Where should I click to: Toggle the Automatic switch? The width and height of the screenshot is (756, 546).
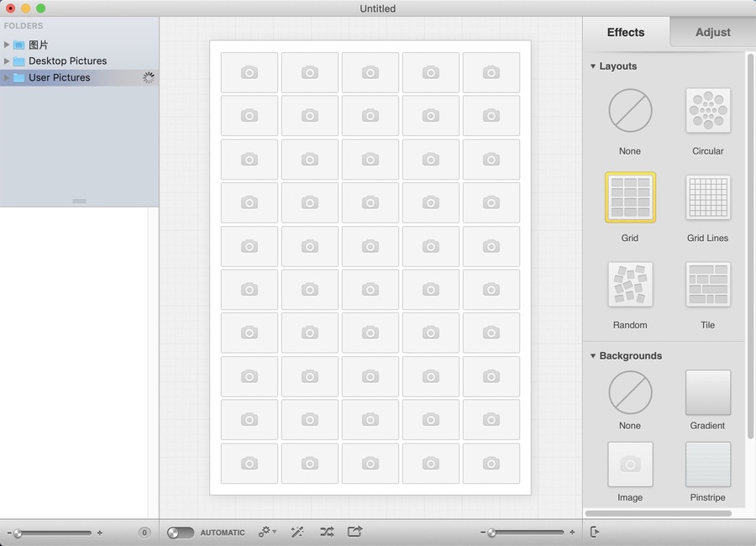coord(181,533)
